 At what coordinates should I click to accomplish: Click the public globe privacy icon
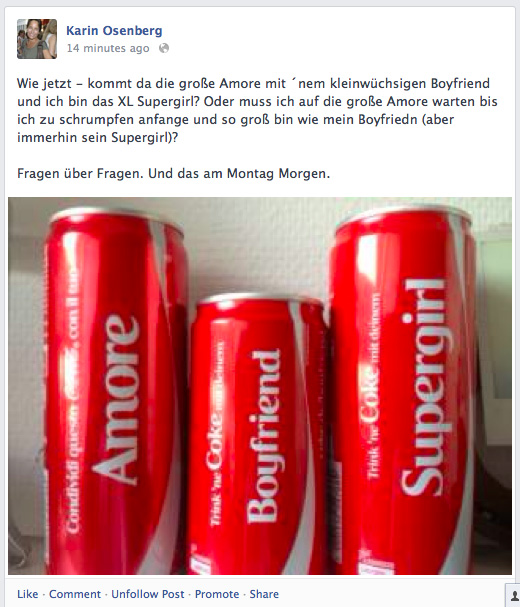[164, 48]
